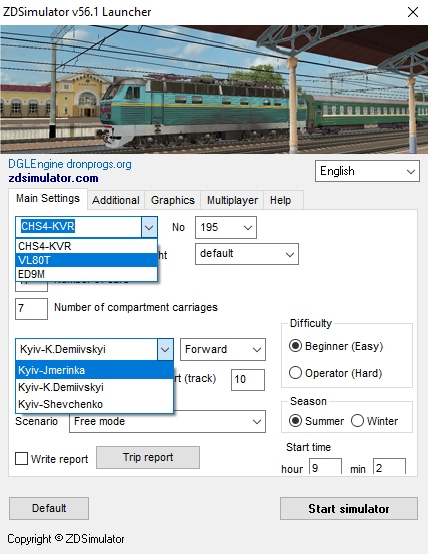
Task: Open the locomotive No 195 dropdown
Action: pos(225,227)
